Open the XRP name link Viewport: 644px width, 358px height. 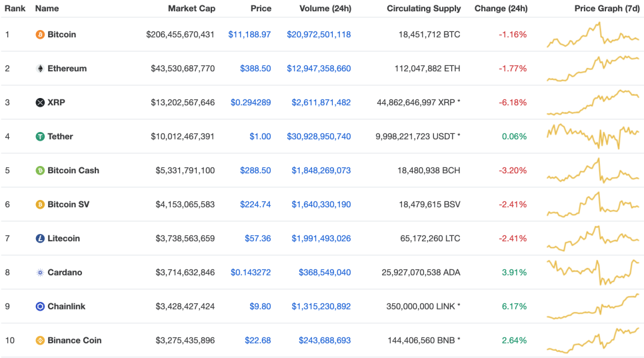click(x=56, y=103)
